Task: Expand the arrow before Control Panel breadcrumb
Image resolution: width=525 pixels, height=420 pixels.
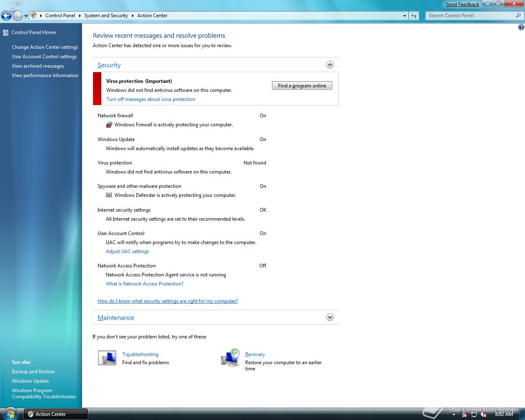Action: 41,16
